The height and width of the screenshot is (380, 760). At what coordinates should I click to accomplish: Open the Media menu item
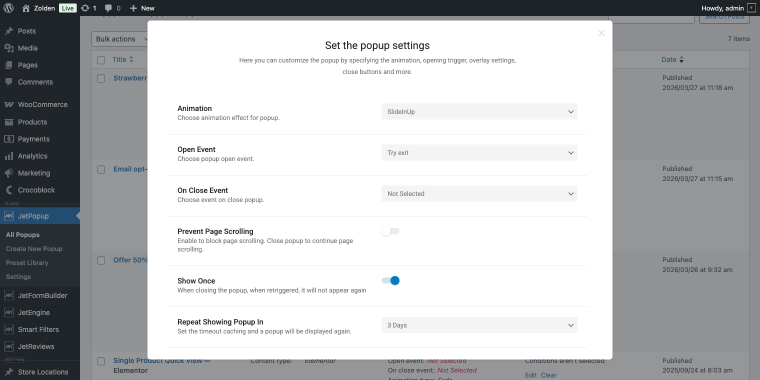point(28,48)
